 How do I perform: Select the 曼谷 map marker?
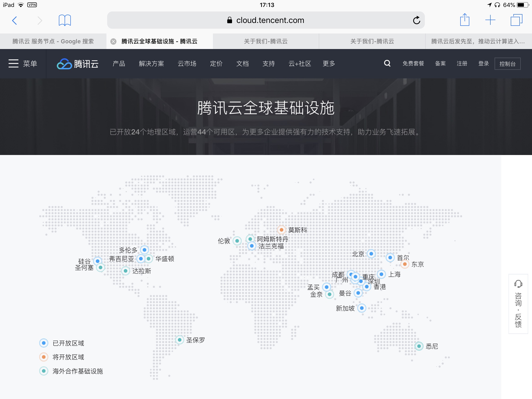pyautogui.click(x=358, y=293)
